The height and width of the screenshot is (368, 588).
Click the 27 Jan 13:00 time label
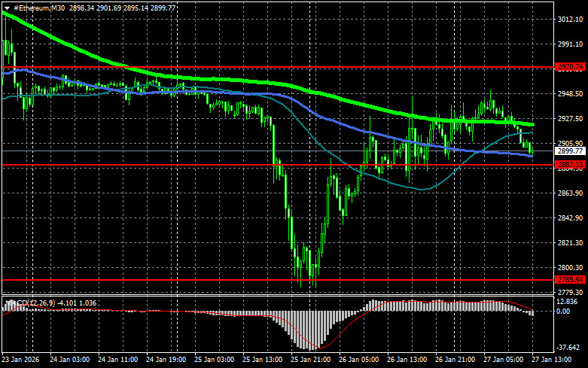(551, 360)
